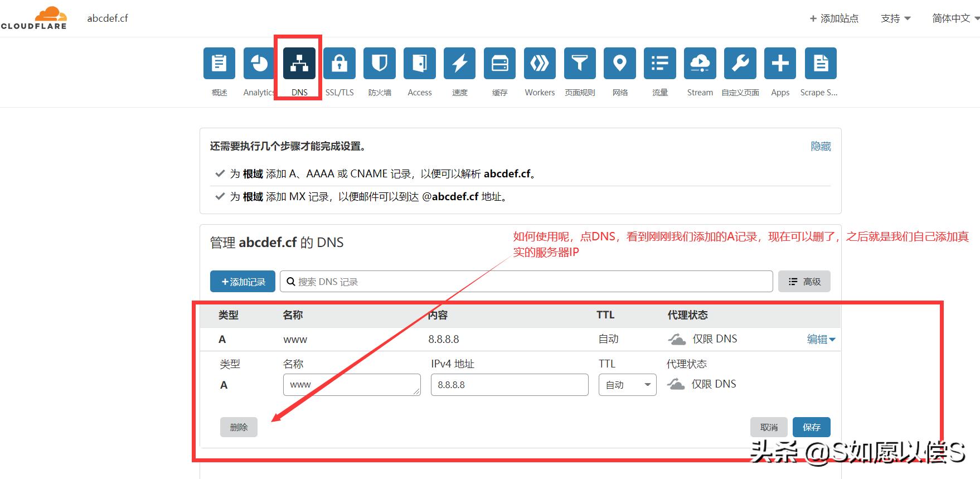Click the abcdef.cf site name
Image resolution: width=980 pixels, height=479 pixels.
tap(108, 18)
